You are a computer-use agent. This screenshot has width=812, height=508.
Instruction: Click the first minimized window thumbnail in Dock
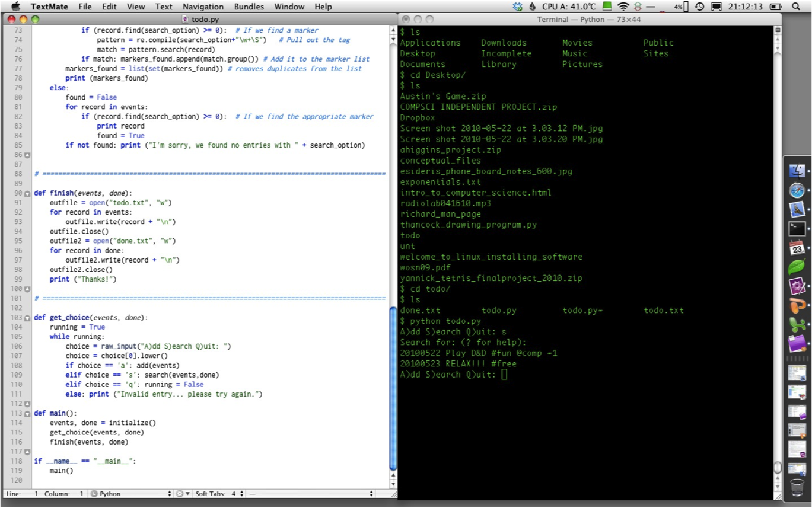coord(797,373)
